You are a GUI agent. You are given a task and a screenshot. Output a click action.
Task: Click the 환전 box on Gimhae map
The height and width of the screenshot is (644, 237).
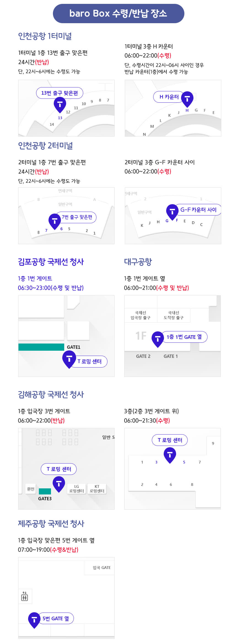[31, 489]
